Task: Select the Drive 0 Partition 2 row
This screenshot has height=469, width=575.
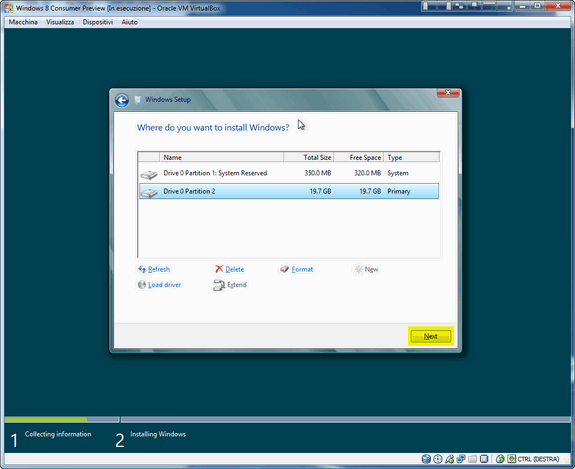Action: pos(289,191)
